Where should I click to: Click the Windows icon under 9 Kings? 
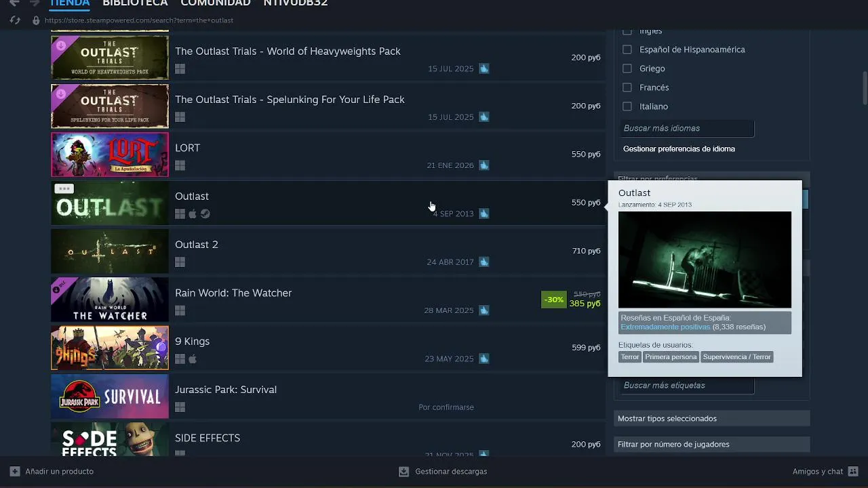180,359
